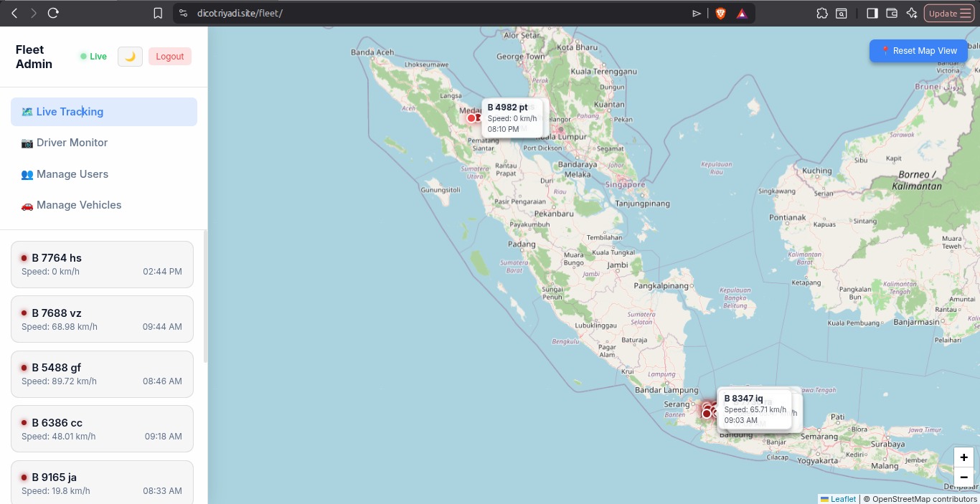The width and height of the screenshot is (980, 504).
Task: Open the Brave Rewards triangle icon
Action: click(x=742, y=13)
